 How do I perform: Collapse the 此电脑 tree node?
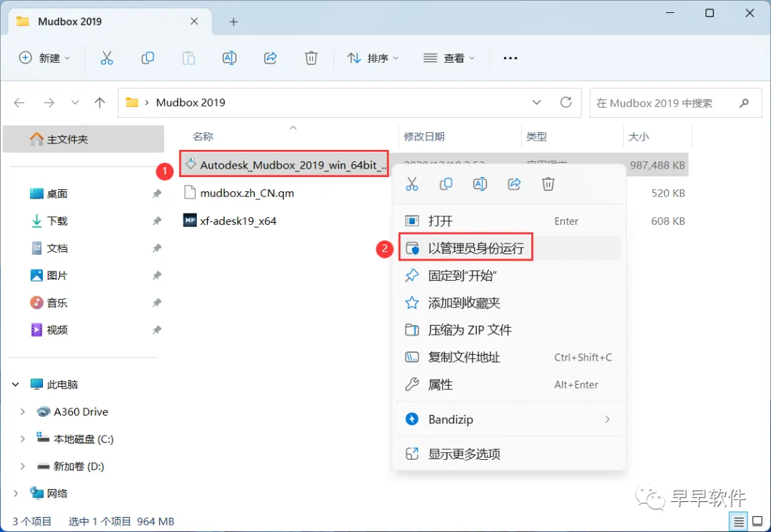click(x=16, y=384)
